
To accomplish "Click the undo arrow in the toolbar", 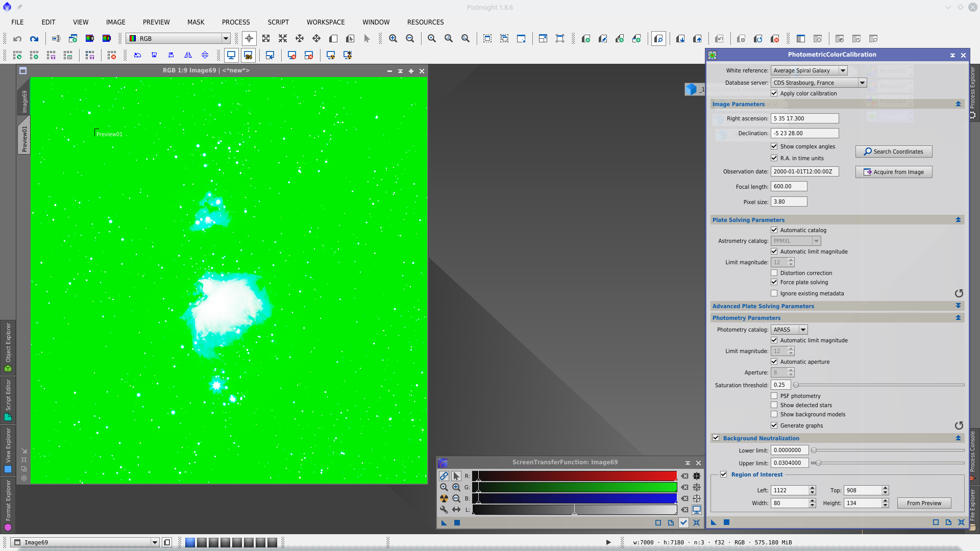I will coord(17,39).
